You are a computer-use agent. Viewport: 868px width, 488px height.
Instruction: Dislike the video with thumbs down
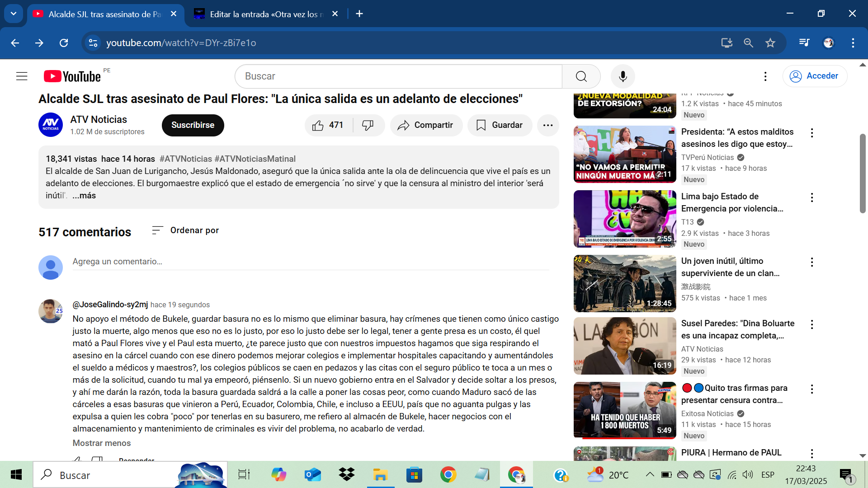(x=368, y=125)
